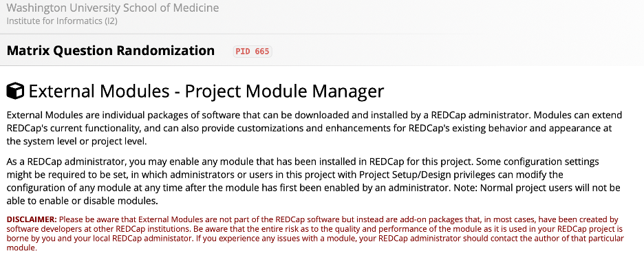Image resolution: width=644 pixels, height=260 pixels.
Task: Click the Project Module Manager heading text
Action: 284,91
